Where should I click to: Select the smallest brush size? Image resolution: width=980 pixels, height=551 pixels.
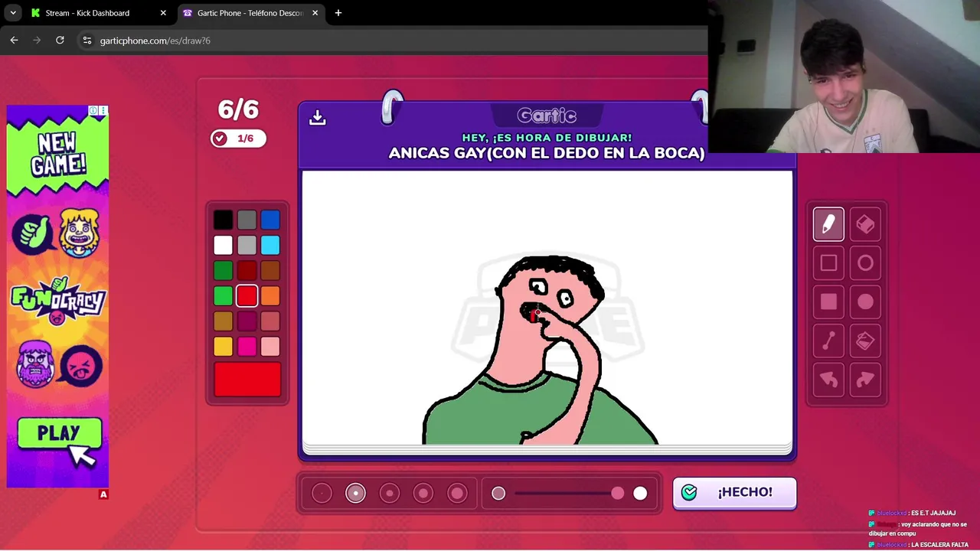coord(322,494)
